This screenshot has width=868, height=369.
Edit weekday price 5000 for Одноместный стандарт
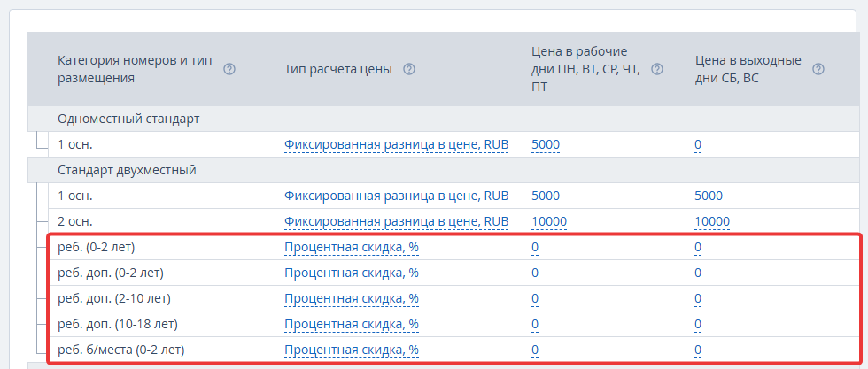pos(546,145)
